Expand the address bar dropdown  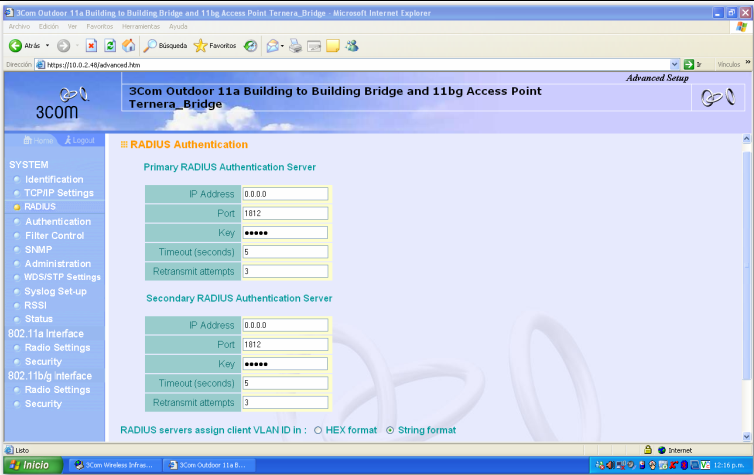(674, 64)
